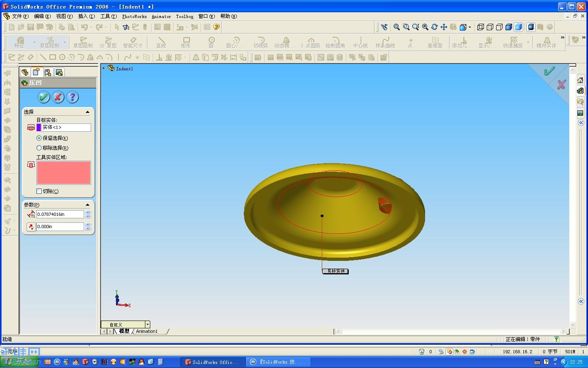Accept the feature via the viewport corner checkmark

[549, 71]
